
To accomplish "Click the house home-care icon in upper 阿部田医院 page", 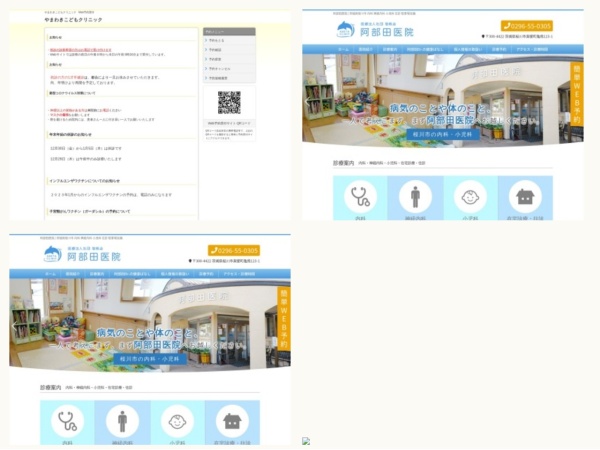I will [x=525, y=196].
